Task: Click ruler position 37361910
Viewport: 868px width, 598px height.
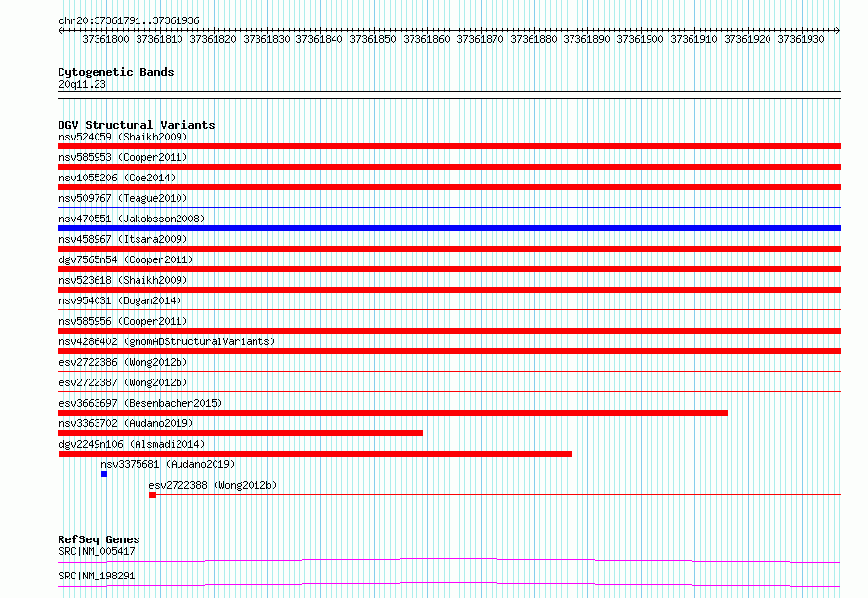Action: pyautogui.click(x=693, y=39)
